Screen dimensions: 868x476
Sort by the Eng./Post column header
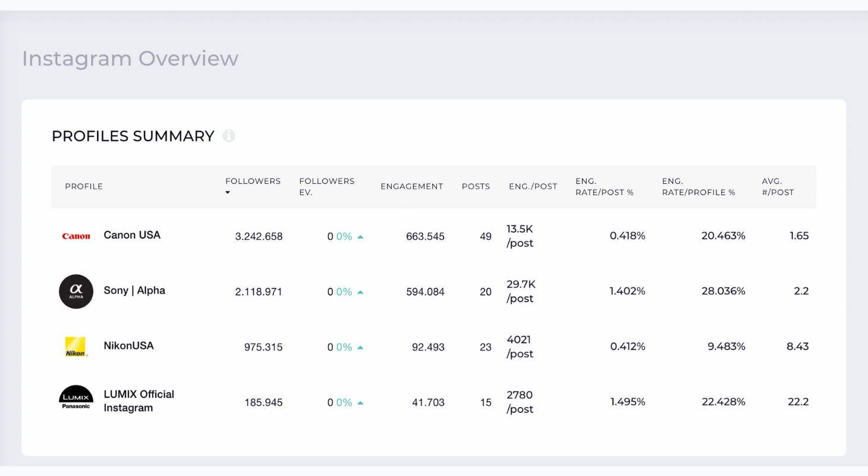[x=533, y=186]
